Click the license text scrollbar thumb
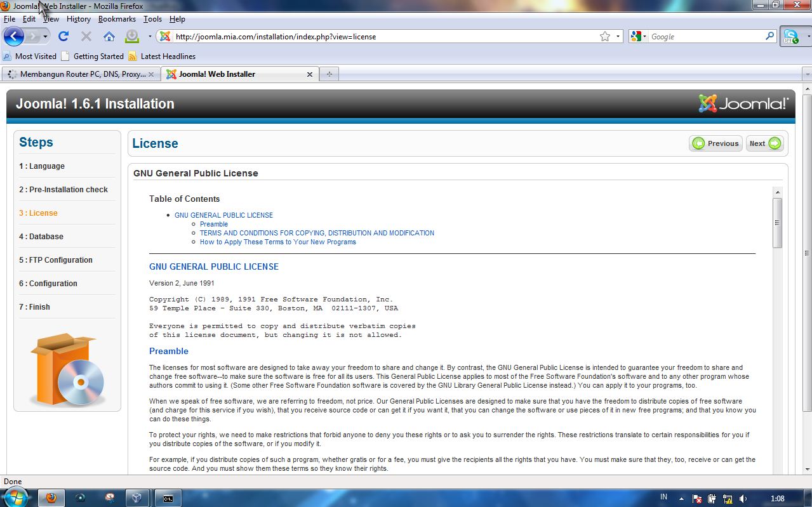This screenshot has height=507, width=812. click(777, 223)
